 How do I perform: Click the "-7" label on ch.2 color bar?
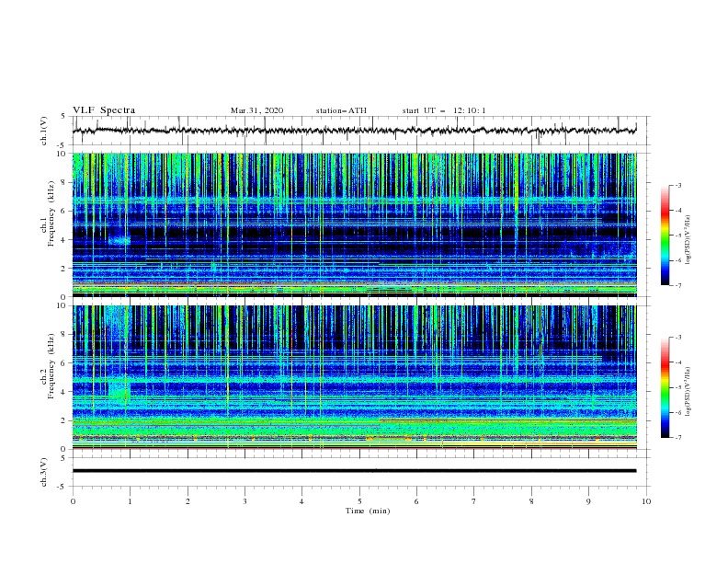677,437
